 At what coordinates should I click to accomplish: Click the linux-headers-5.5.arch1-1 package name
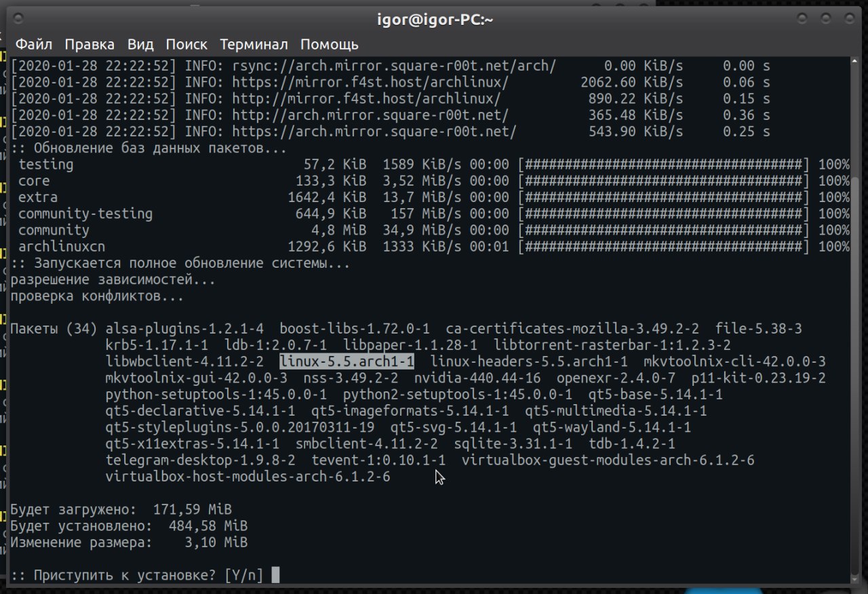pos(529,361)
